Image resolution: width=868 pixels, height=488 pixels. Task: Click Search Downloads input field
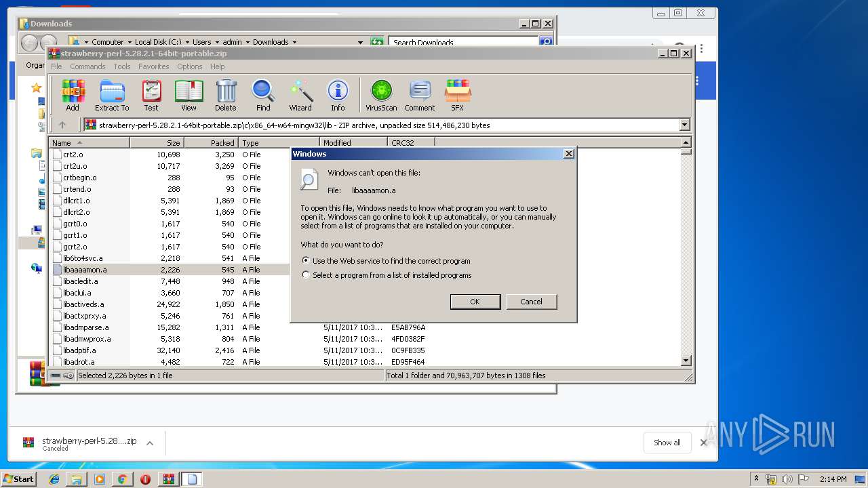(464, 42)
